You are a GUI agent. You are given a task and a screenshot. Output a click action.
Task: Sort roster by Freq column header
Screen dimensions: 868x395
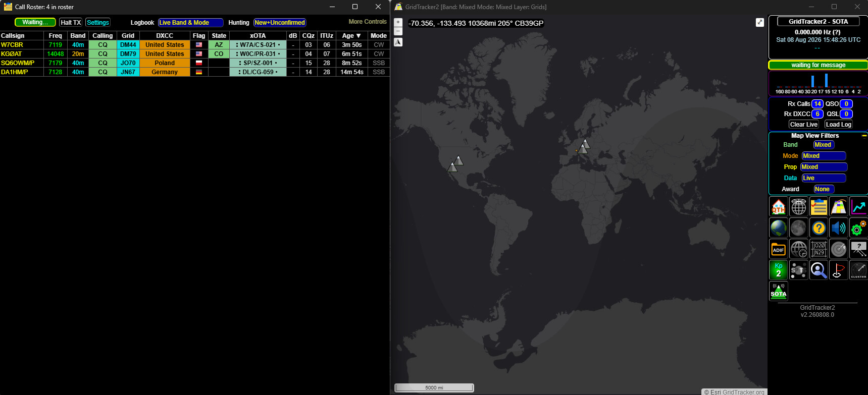coord(56,36)
